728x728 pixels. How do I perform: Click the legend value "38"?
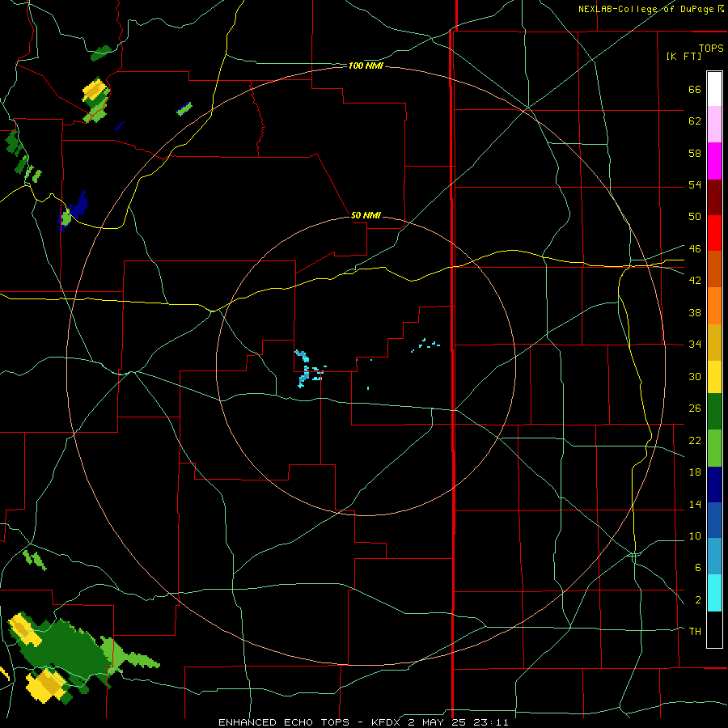695,312
